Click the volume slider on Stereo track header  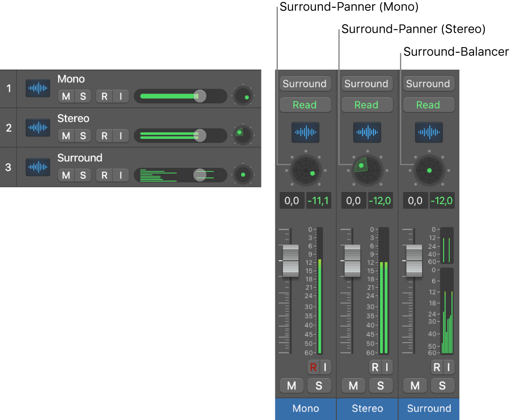[181, 135]
